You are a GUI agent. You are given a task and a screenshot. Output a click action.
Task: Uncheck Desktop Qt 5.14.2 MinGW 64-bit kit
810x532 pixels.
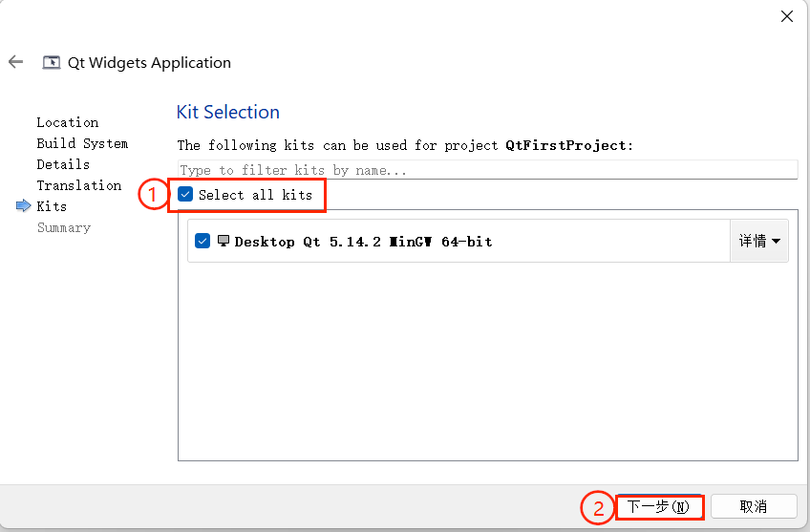(x=202, y=241)
